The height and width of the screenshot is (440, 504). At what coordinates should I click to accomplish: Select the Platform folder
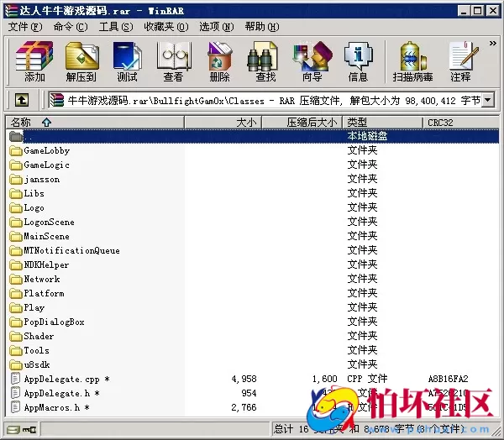(37, 293)
